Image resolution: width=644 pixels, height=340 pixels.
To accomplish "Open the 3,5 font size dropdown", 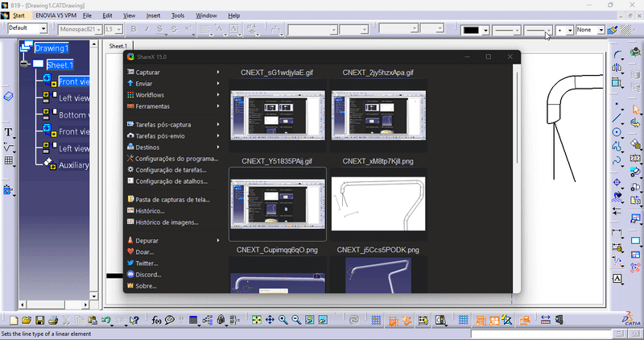I will coord(118,30).
